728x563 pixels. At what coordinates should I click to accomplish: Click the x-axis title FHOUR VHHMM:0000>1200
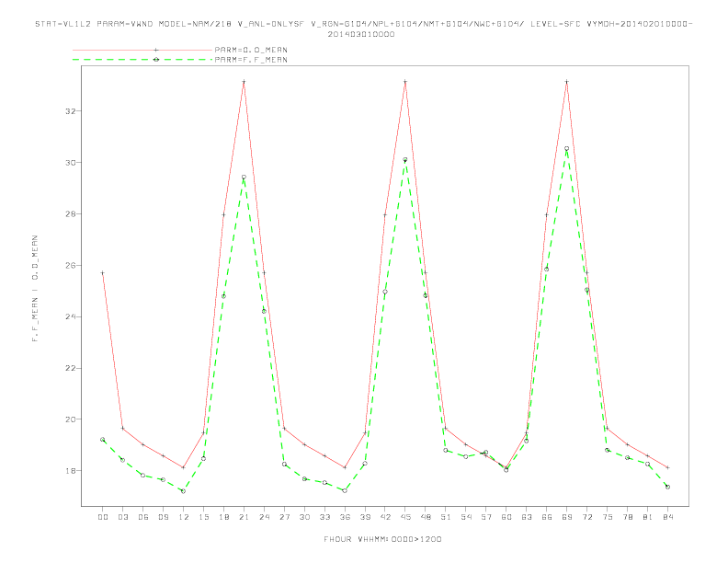tap(382, 539)
